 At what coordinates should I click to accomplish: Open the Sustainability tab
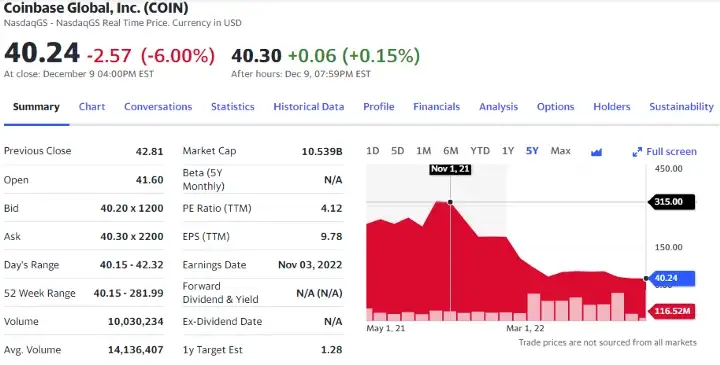681,107
